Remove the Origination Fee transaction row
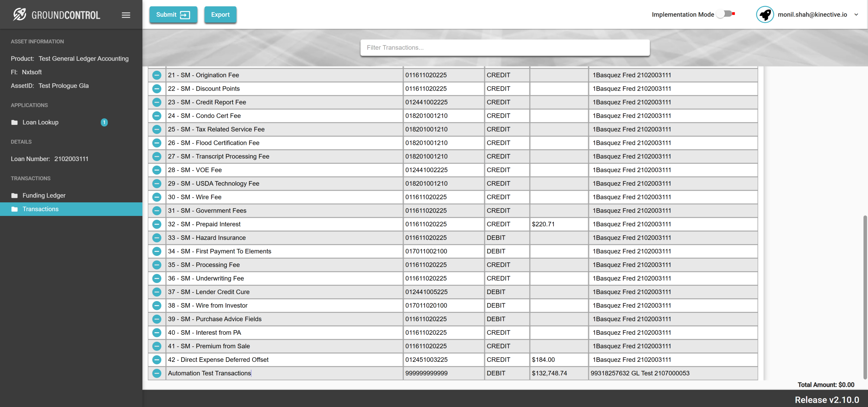This screenshot has width=868, height=407. point(157,75)
